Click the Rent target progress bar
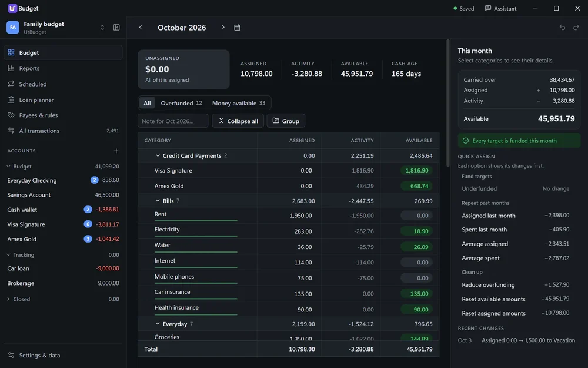The image size is (588, 368). 196,221
